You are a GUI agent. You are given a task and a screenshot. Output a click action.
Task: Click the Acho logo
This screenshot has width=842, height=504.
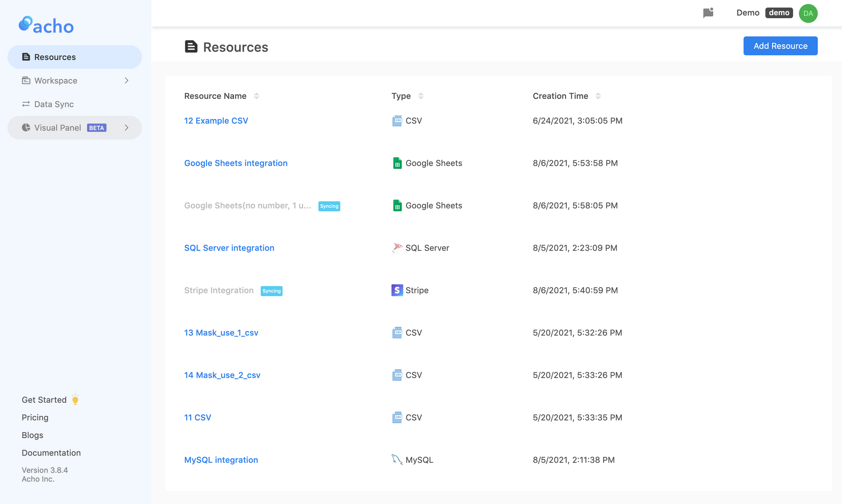[46, 25]
